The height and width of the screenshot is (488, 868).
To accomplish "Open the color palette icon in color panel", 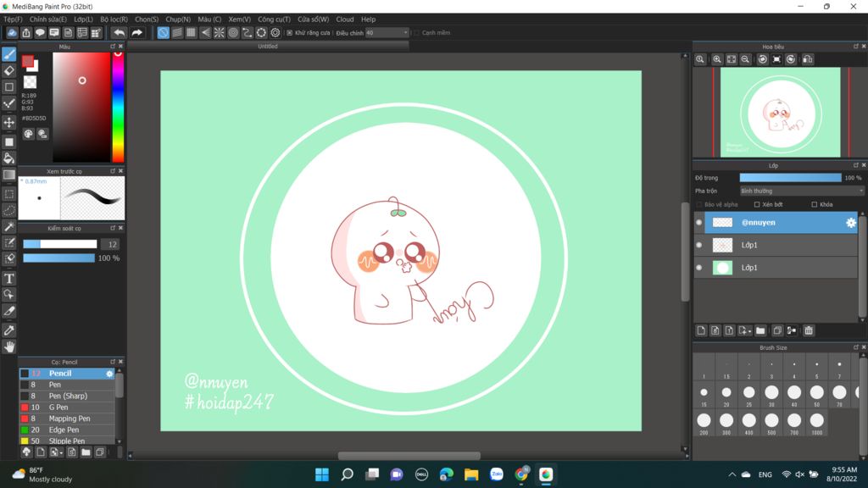I will click(28, 134).
